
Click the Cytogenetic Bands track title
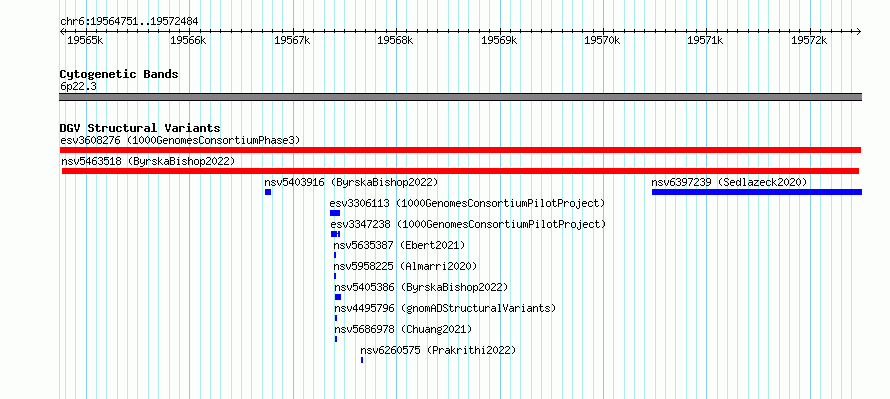click(119, 74)
